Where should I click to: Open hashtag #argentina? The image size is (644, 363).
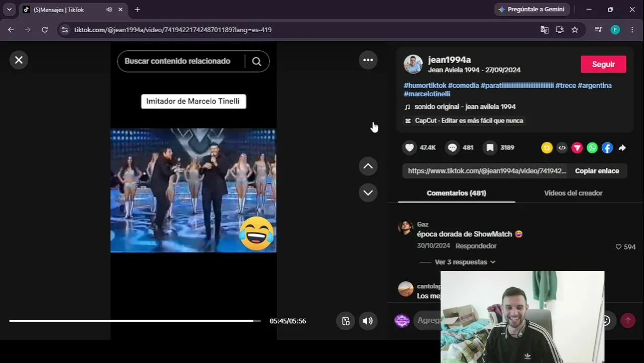point(595,86)
